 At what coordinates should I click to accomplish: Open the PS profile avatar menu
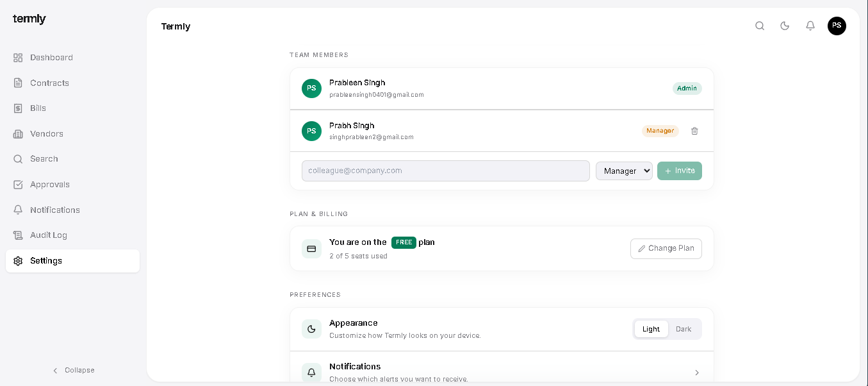(x=837, y=26)
